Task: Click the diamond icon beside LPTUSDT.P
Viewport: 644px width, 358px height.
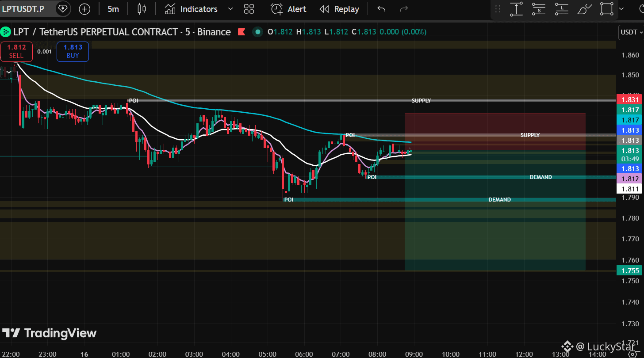Action: click(x=63, y=9)
